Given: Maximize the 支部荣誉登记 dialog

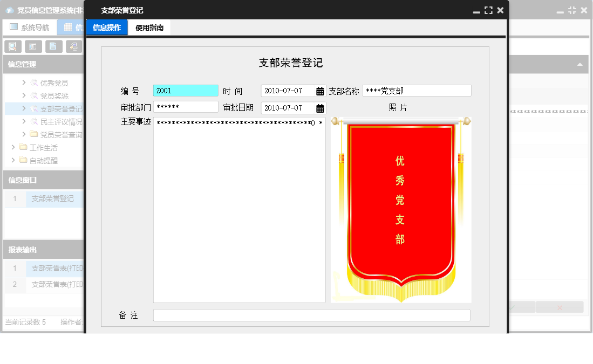Looking at the screenshot, I should pos(489,11).
